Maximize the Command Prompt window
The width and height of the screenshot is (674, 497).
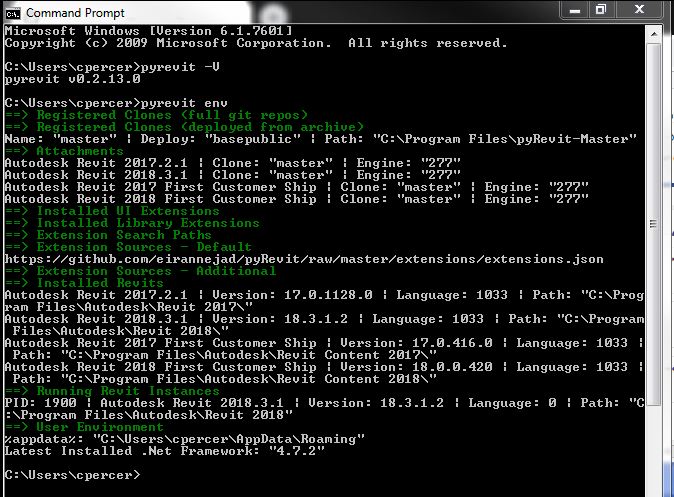click(600, 10)
